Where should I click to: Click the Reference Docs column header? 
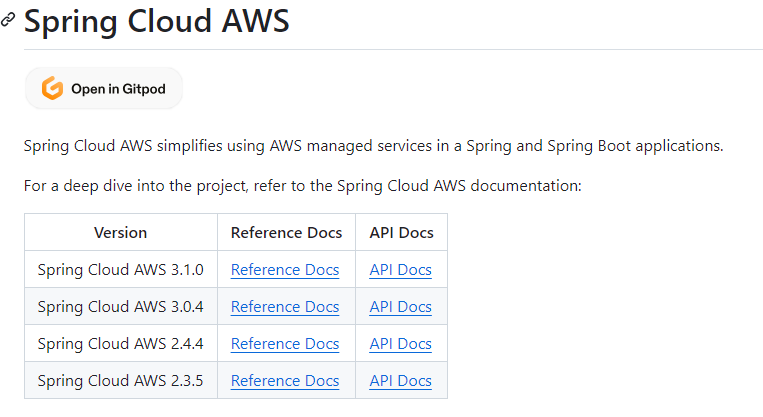tap(286, 233)
